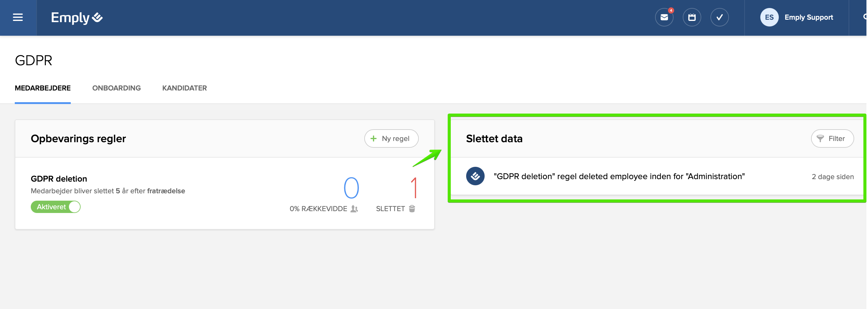Open the calendar icon in header
868x309 pixels.
(691, 18)
